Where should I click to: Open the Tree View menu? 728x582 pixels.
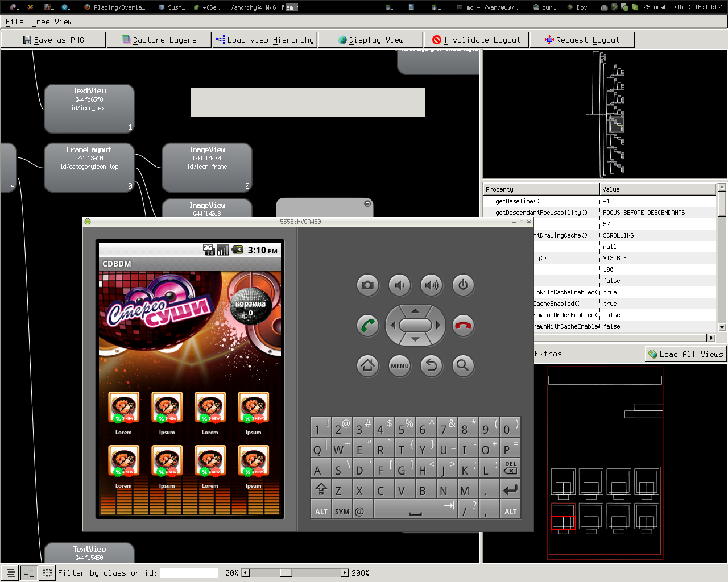pyautogui.click(x=52, y=22)
